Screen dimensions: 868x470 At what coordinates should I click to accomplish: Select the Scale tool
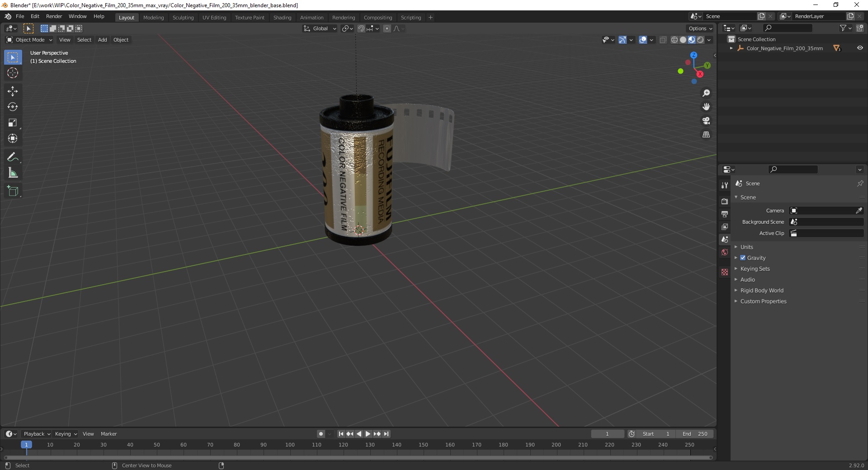pyautogui.click(x=13, y=123)
